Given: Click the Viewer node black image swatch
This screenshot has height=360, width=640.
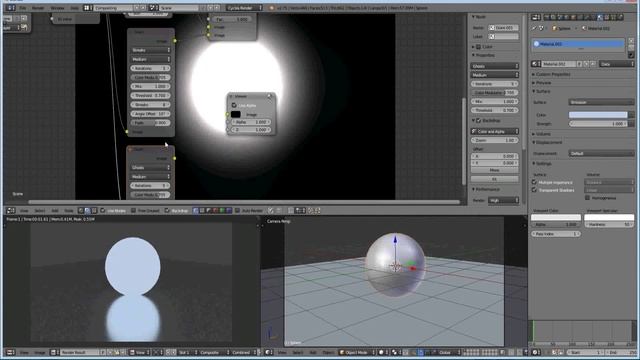Looking at the screenshot, I should coord(236,114).
